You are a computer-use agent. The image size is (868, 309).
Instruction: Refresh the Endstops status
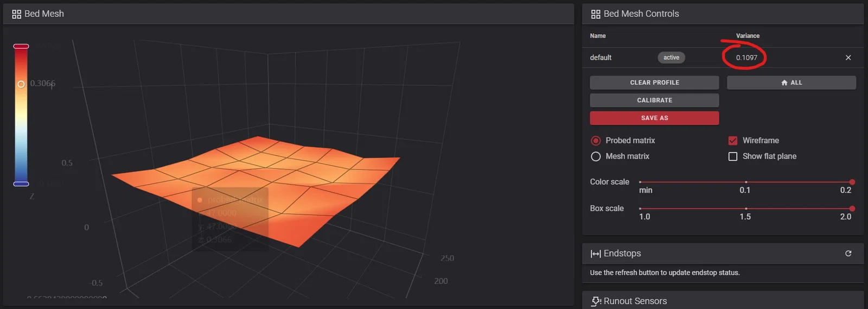[848, 254]
